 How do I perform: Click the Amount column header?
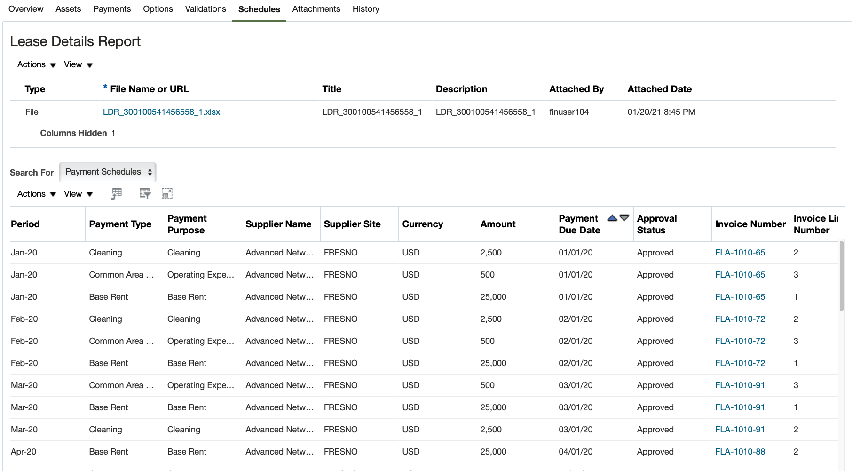pyautogui.click(x=498, y=224)
